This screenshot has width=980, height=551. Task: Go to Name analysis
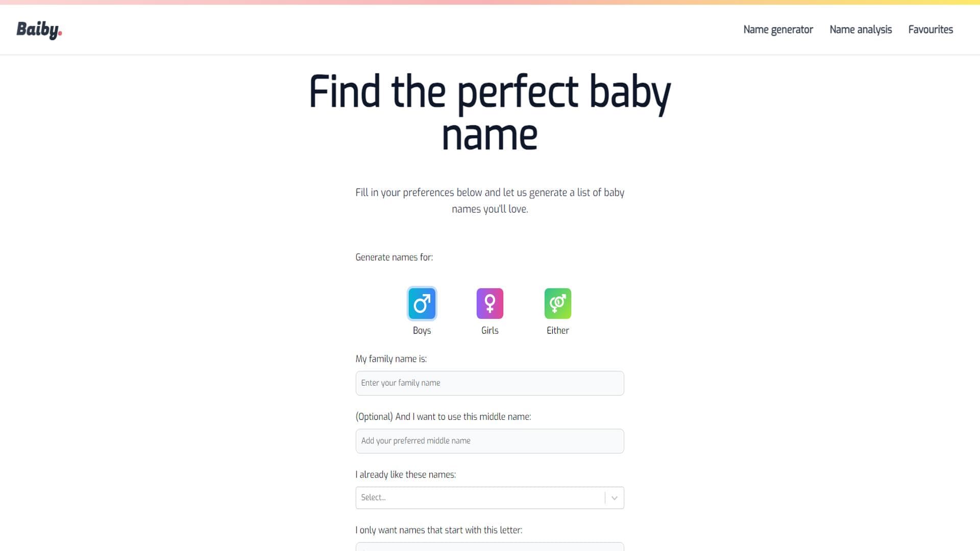click(861, 30)
